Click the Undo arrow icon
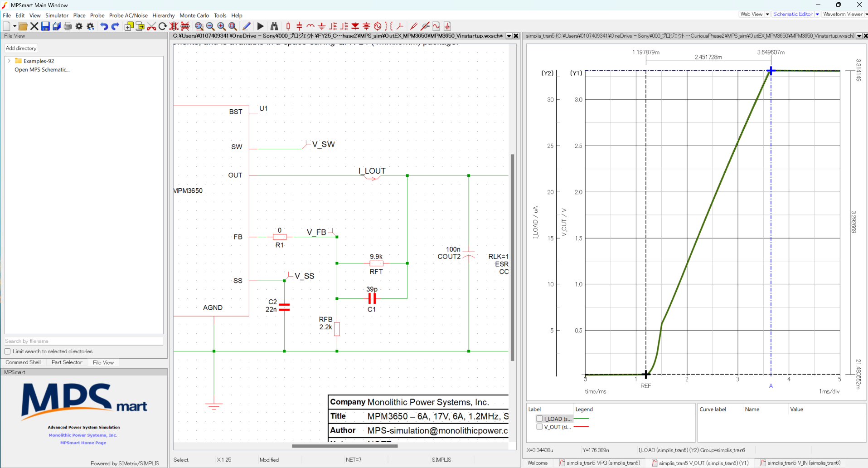The image size is (868, 468). pos(104,26)
